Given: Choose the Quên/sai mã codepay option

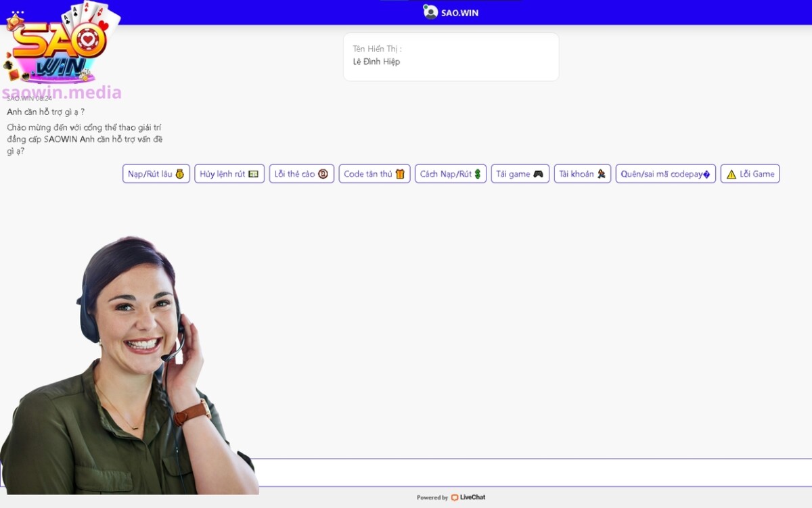Looking at the screenshot, I should [x=665, y=174].
